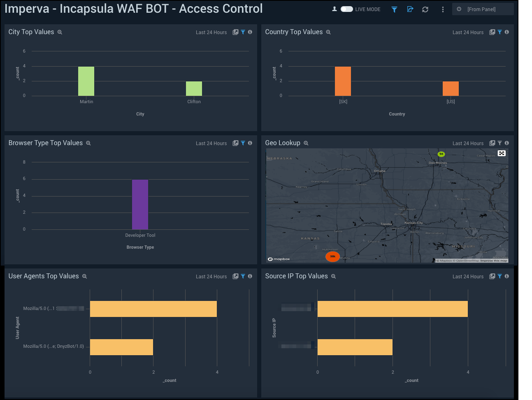Select the green bar for city Martin
Image resolution: width=532 pixels, height=400 pixels.
coord(86,81)
